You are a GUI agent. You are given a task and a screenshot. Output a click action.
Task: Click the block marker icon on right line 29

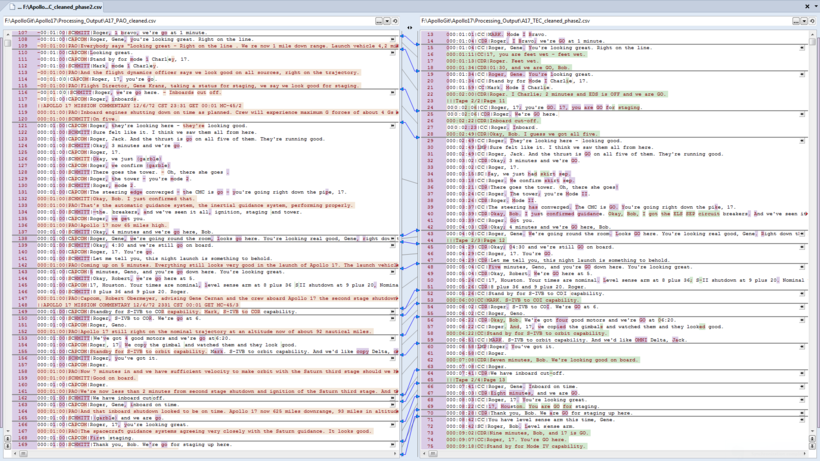[802, 141]
